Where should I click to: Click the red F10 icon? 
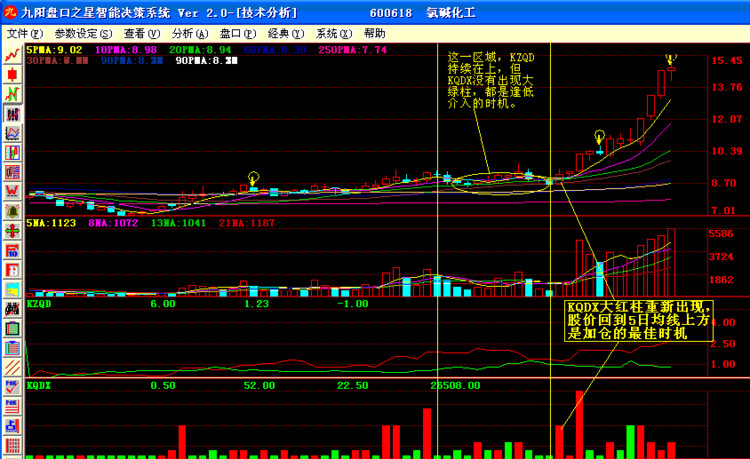click(x=12, y=251)
